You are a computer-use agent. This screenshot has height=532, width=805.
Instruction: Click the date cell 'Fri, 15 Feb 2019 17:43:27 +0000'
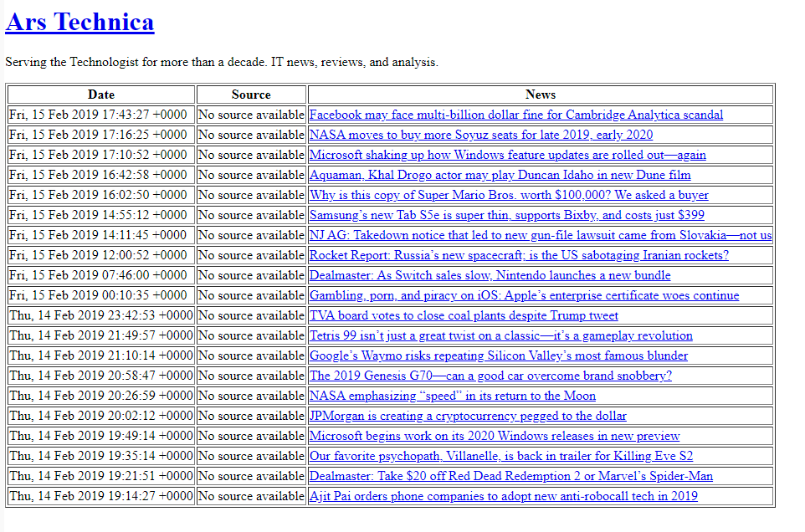coord(101,115)
